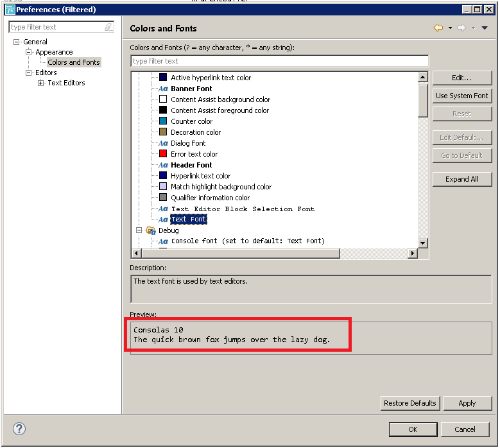The height and width of the screenshot is (448, 500).
Task: Click the Banner Font Aa icon
Action: pos(163,89)
